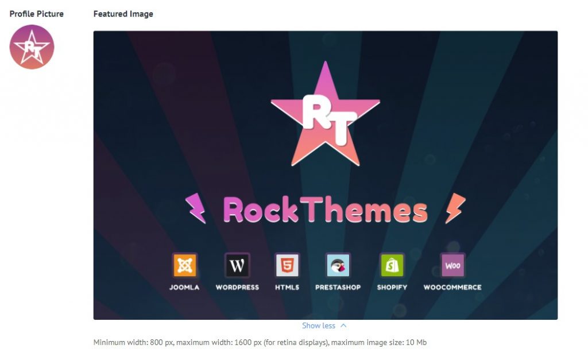Click the RockThemes title text
The height and width of the screenshot is (364, 588).
[x=325, y=210]
